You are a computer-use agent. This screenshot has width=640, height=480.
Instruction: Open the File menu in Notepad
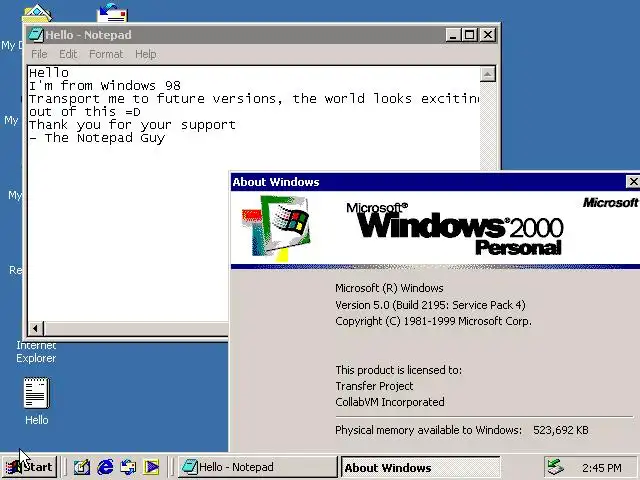[x=39, y=54]
